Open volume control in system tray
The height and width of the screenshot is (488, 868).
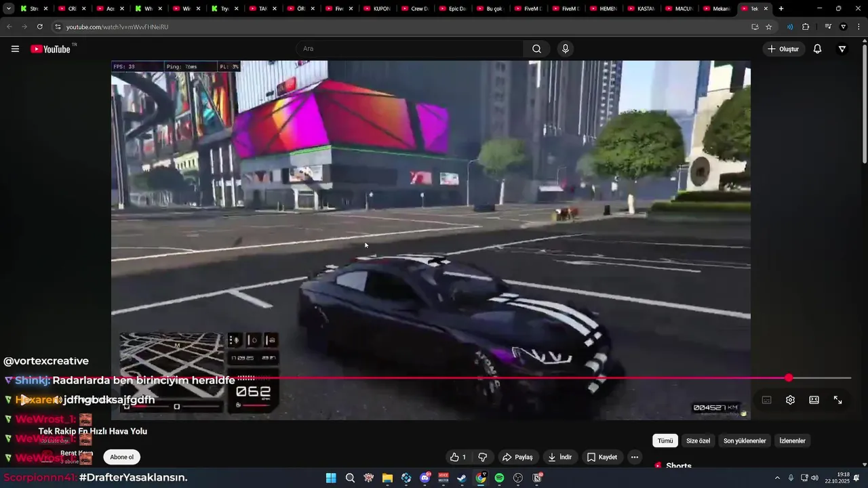(x=814, y=478)
